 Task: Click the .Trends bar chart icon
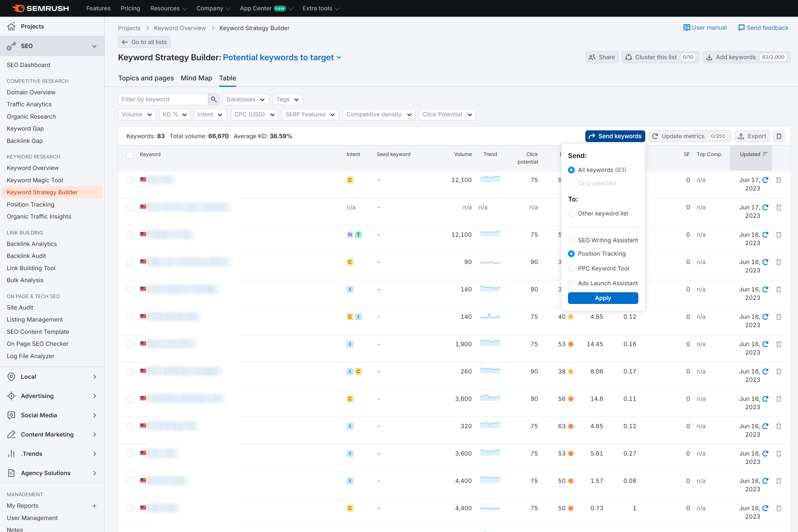pos(11,454)
